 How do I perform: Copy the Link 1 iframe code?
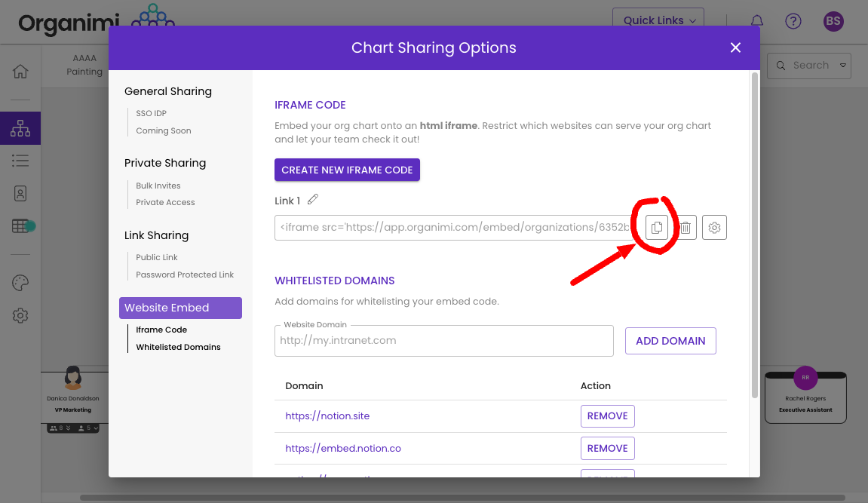(657, 228)
